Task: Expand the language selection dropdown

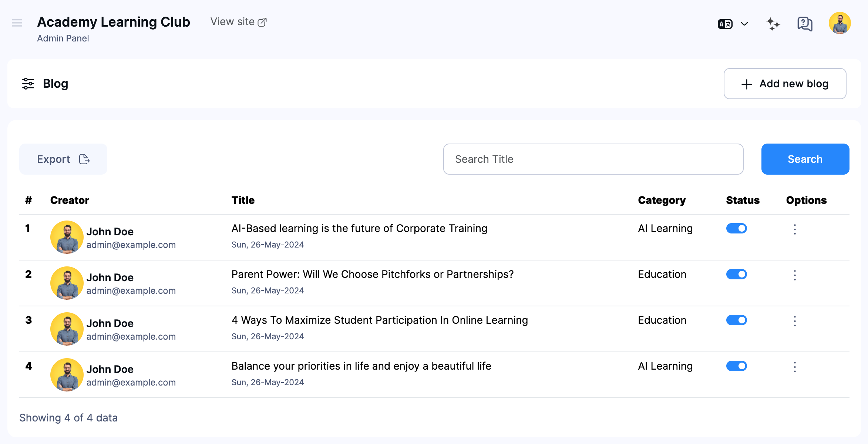Action: coord(744,23)
